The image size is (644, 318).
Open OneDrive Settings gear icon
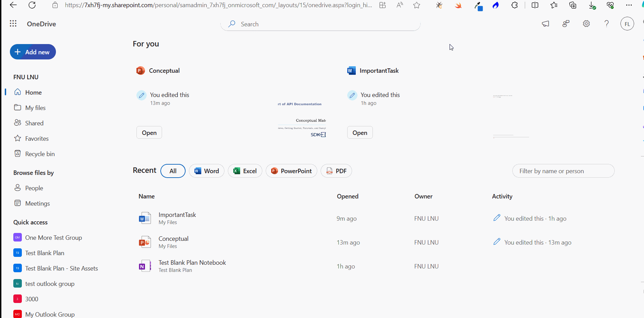point(586,24)
